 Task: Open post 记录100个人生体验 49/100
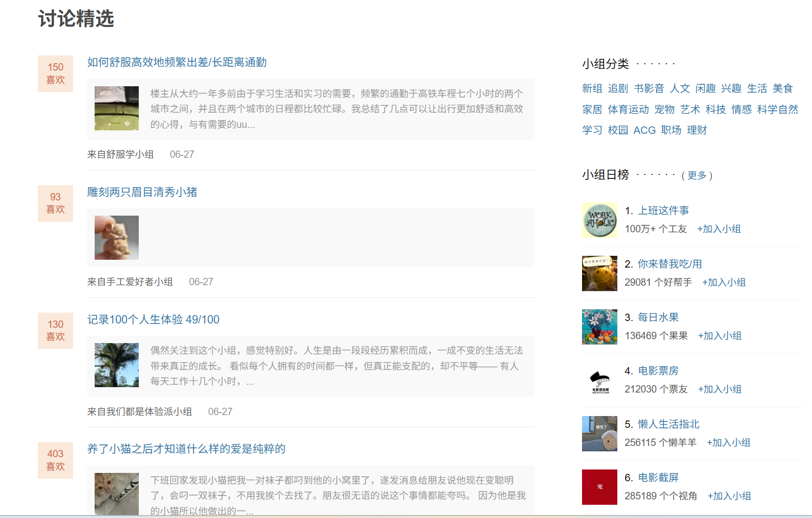[x=153, y=320]
